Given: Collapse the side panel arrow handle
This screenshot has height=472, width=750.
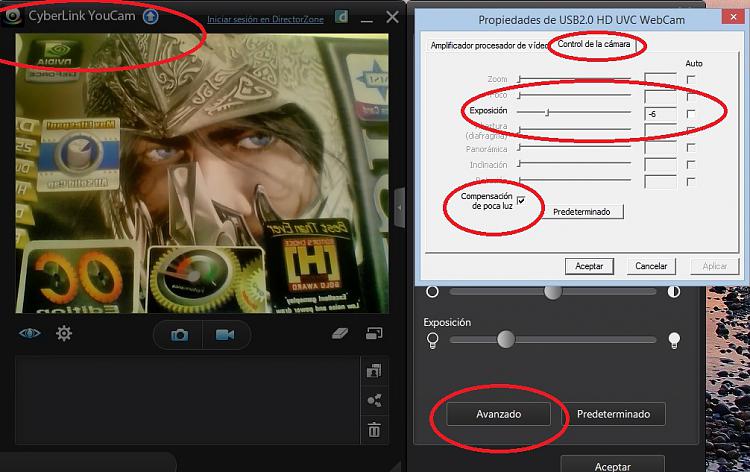Looking at the screenshot, I should [x=400, y=208].
